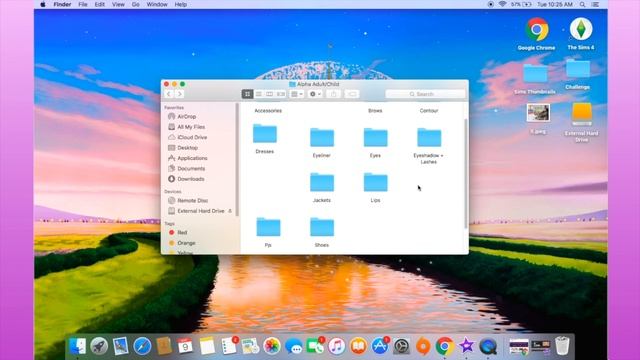
Task: Open iMovie purple star icon in Dock
Action: coord(466,346)
